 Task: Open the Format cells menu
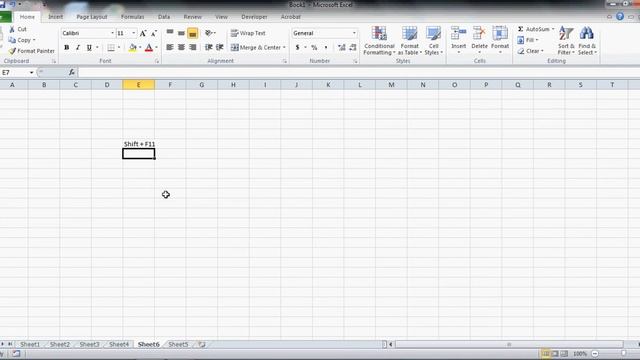[x=500, y=40]
